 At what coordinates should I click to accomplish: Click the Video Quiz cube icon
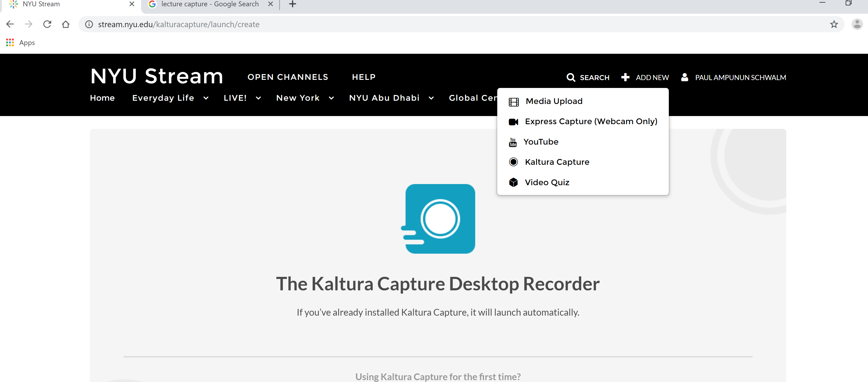tap(513, 182)
